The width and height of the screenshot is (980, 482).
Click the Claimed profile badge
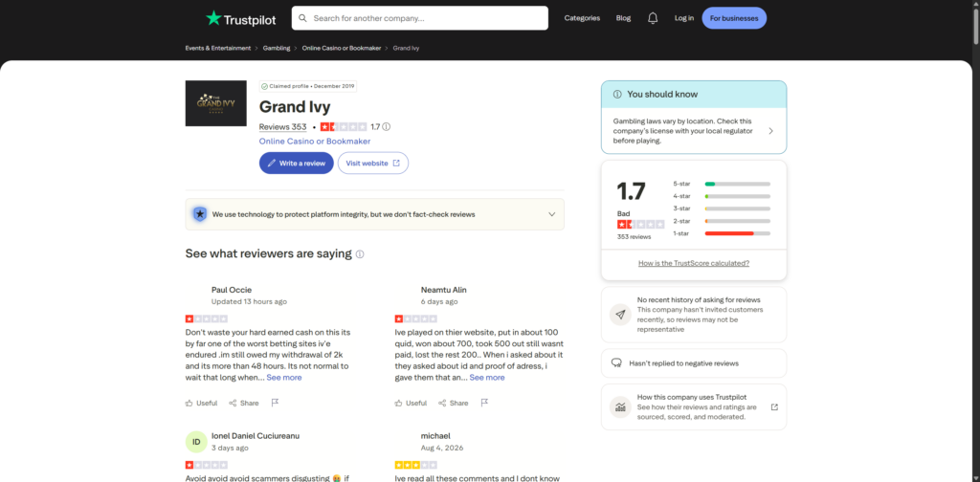(x=308, y=87)
